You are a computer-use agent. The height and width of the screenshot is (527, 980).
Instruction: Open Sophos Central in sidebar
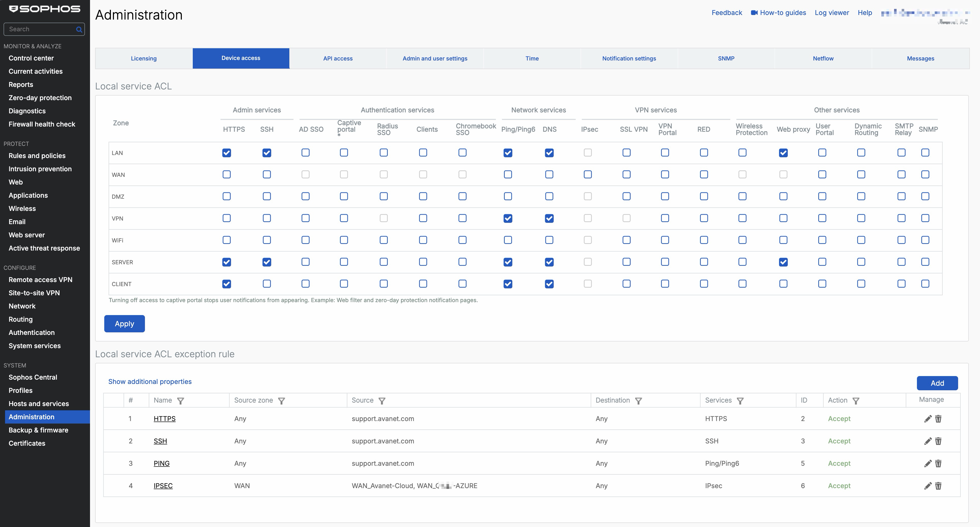[x=33, y=377]
